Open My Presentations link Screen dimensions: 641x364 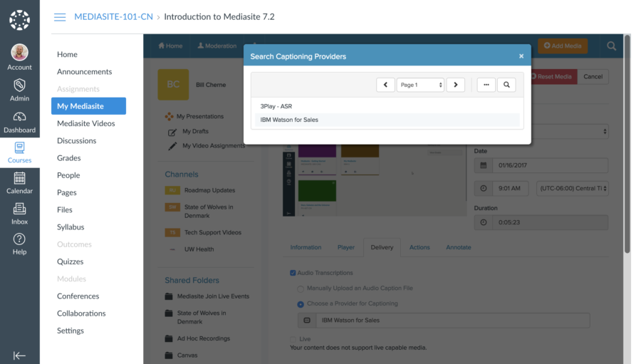click(200, 116)
